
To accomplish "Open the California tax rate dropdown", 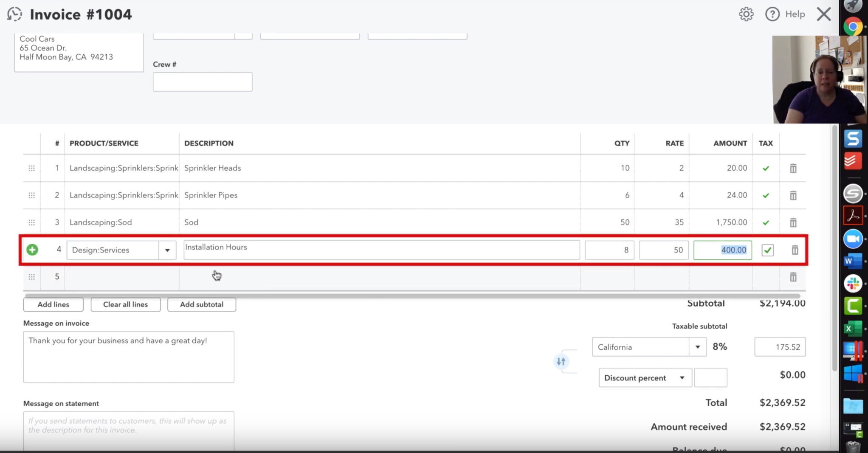I will 697,347.
